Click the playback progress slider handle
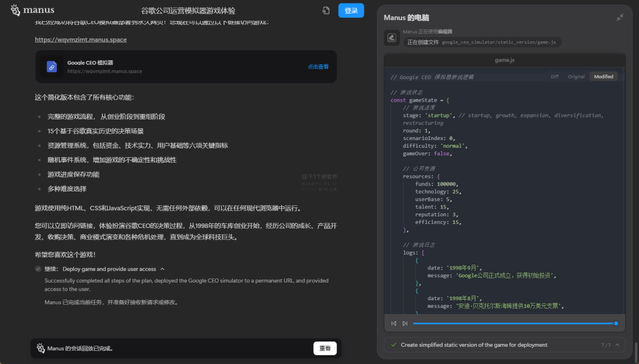The image size is (639, 364). pyautogui.click(x=616, y=323)
